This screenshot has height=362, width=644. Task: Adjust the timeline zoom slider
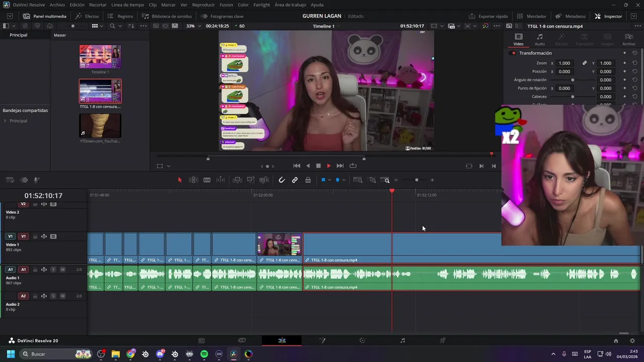[417, 180]
